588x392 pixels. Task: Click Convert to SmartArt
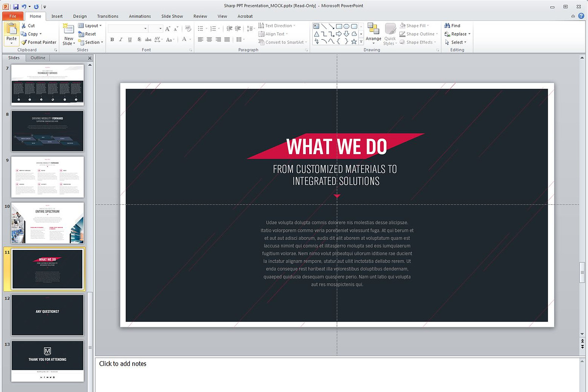(x=283, y=42)
